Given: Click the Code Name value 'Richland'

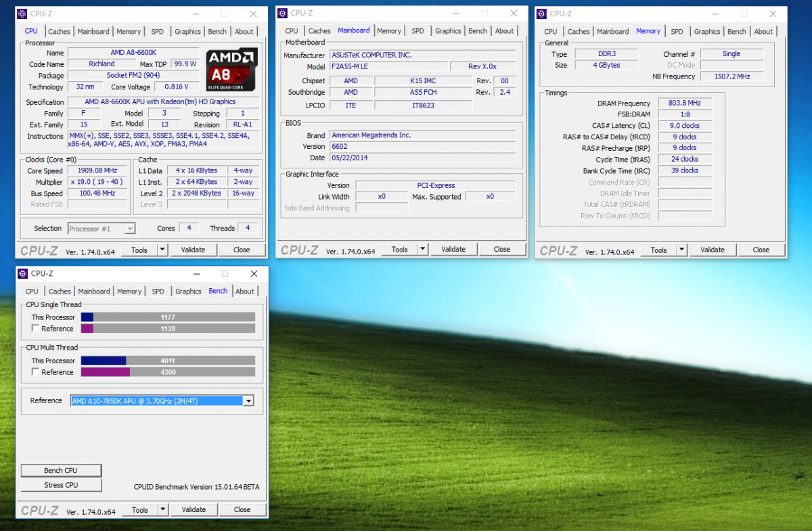Looking at the screenshot, I should pyautogui.click(x=101, y=64).
